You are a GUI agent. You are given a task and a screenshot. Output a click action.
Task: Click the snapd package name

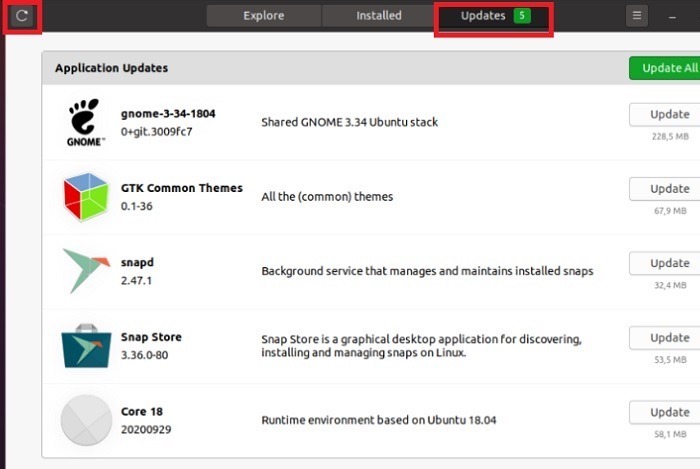tap(137, 262)
